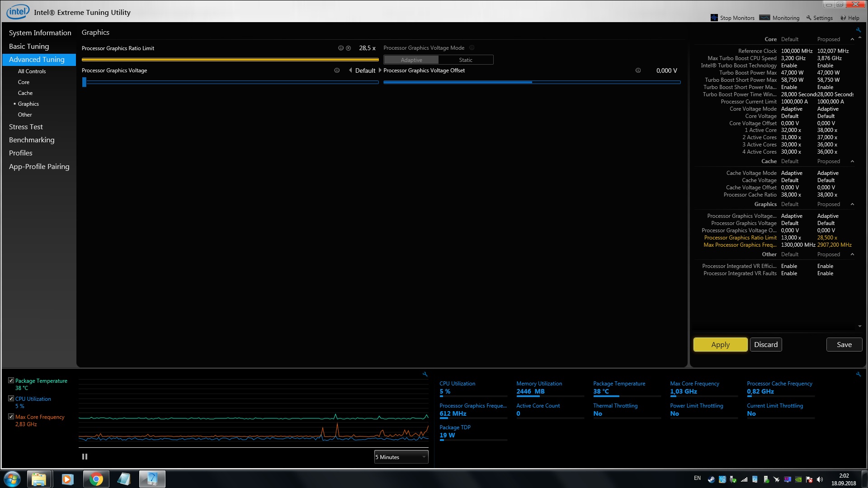
Task: Collapse the Graphics section in summary
Action: pyautogui.click(x=852, y=204)
